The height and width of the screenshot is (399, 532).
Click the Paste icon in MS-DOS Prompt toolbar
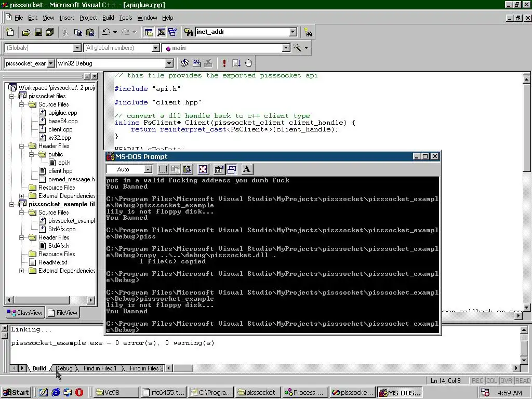[x=187, y=169]
